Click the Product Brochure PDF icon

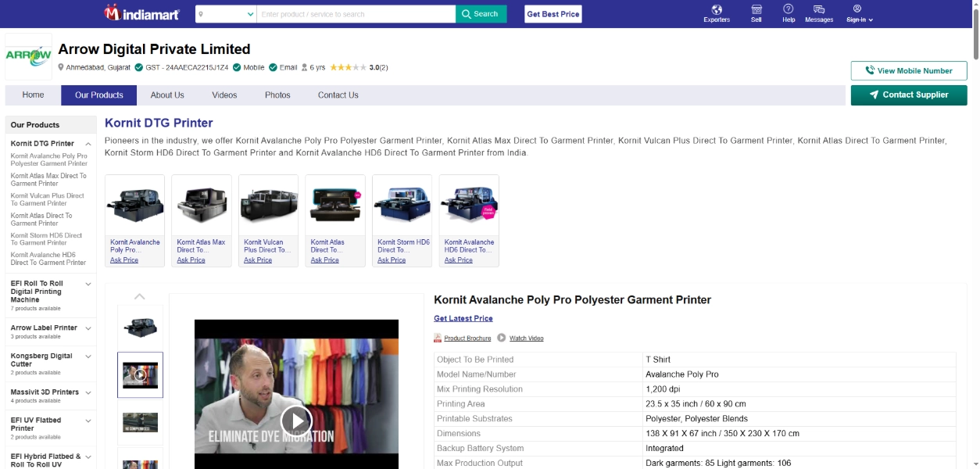[x=438, y=338]
